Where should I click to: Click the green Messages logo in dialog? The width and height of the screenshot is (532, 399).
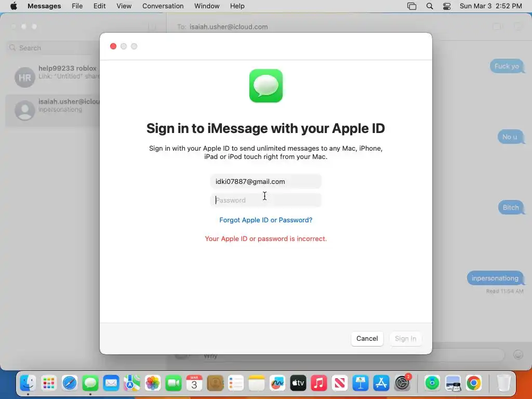[266, 86]
